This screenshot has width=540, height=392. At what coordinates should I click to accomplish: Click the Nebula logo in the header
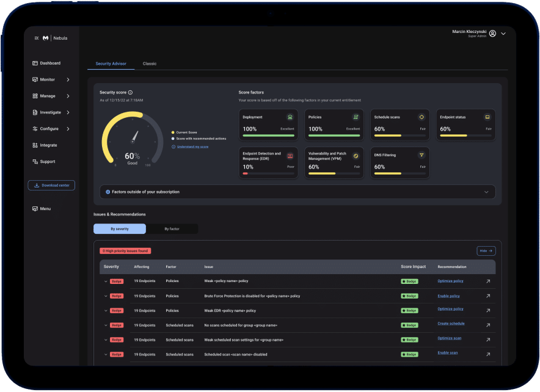[46, 38]
